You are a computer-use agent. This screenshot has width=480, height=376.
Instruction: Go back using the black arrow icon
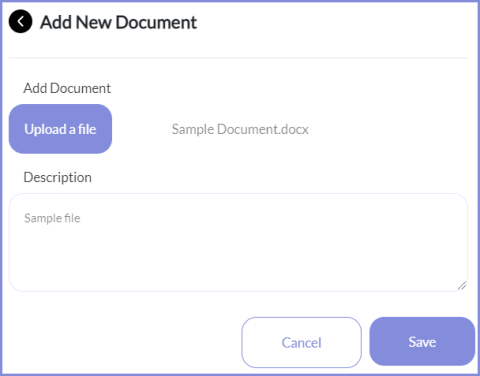(x=20, y=22)
